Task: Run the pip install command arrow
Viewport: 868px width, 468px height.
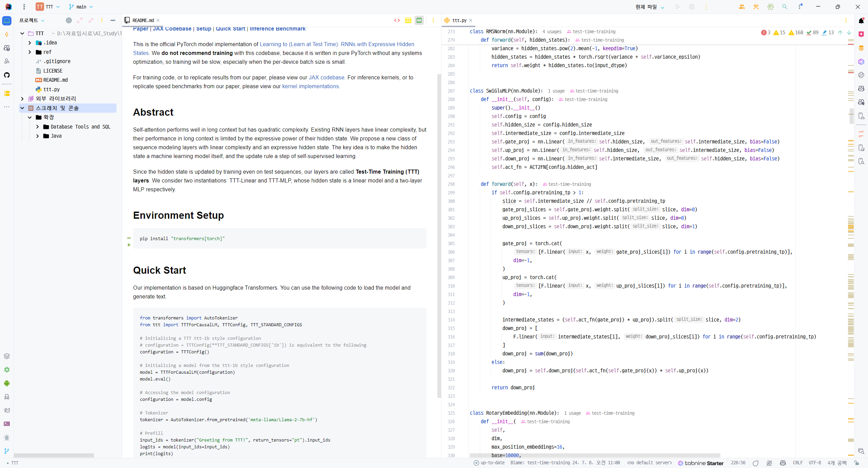Action: tap(129, 245)
